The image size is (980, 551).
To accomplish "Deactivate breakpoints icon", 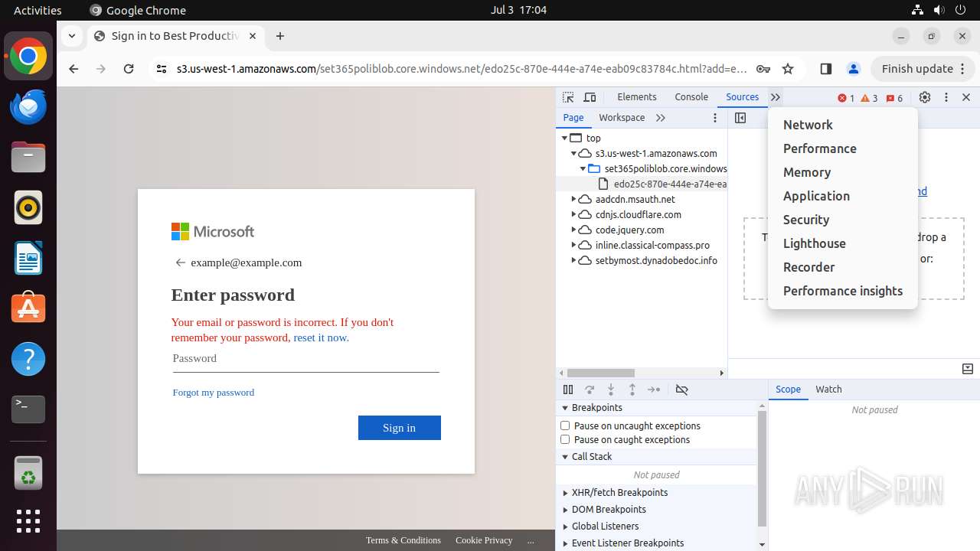I will [681, 390].
